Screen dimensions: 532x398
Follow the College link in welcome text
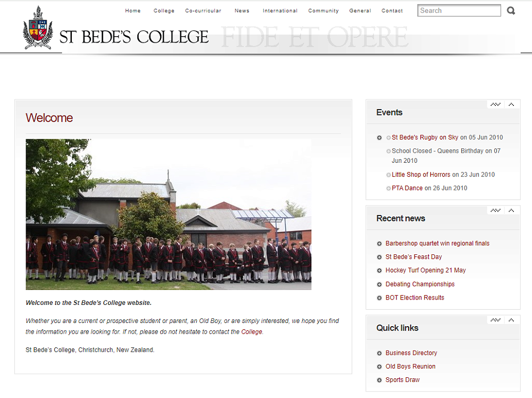pyautogui.click(x=252, y=332)
